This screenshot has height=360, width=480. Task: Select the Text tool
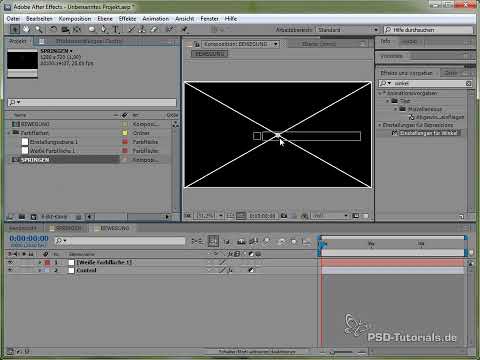click(116, 29)
